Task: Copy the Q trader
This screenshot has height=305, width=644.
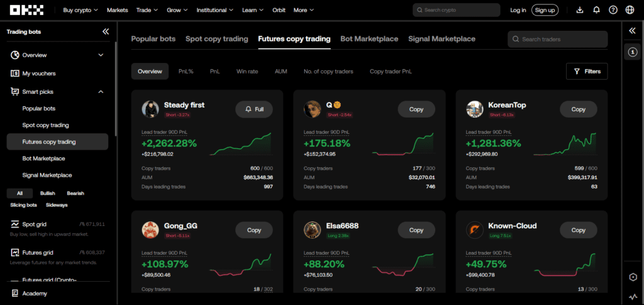Action: click(x=416, y=109)
